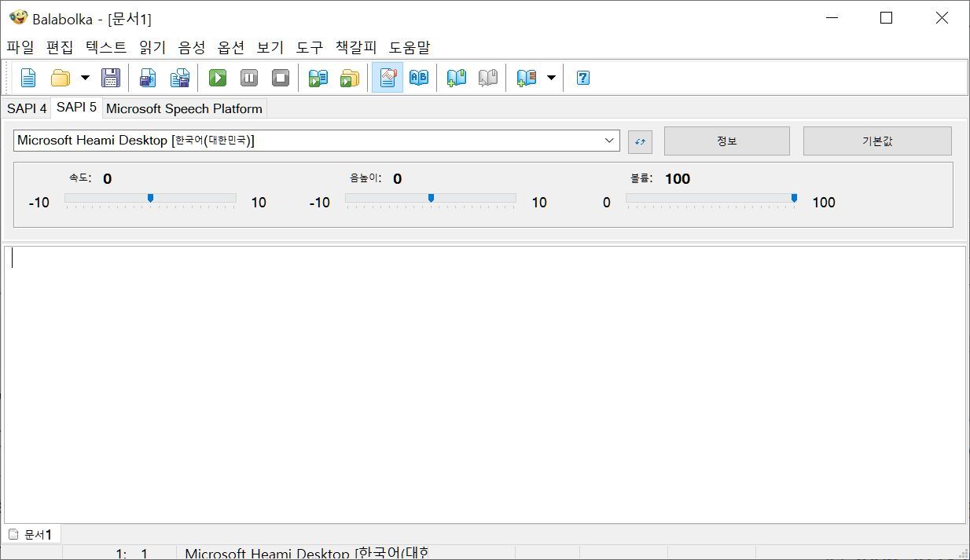
Task: Open the 보기 menu
Action: click(x=270, y=47)
